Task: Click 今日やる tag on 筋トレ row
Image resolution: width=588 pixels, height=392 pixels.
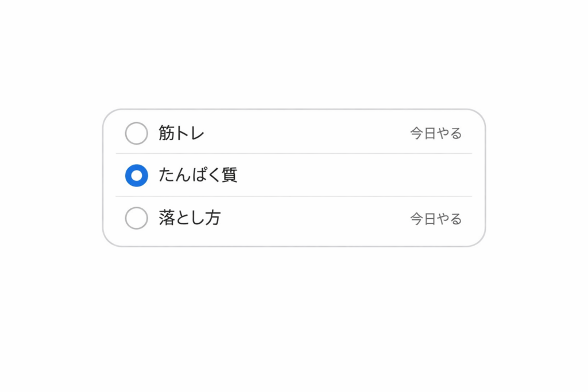Action: pyautogui.click(x=436, y=134)
